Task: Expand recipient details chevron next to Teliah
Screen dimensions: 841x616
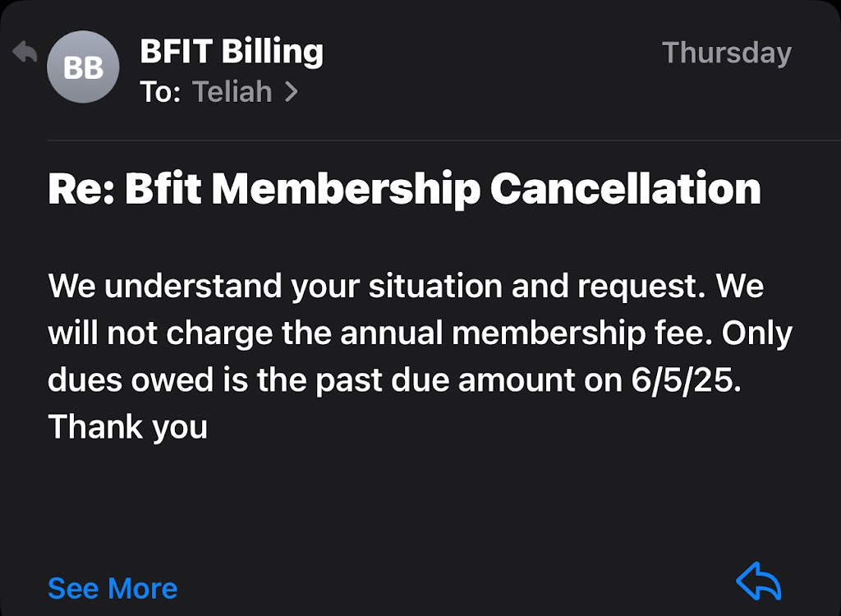Action: coord(290,92)
